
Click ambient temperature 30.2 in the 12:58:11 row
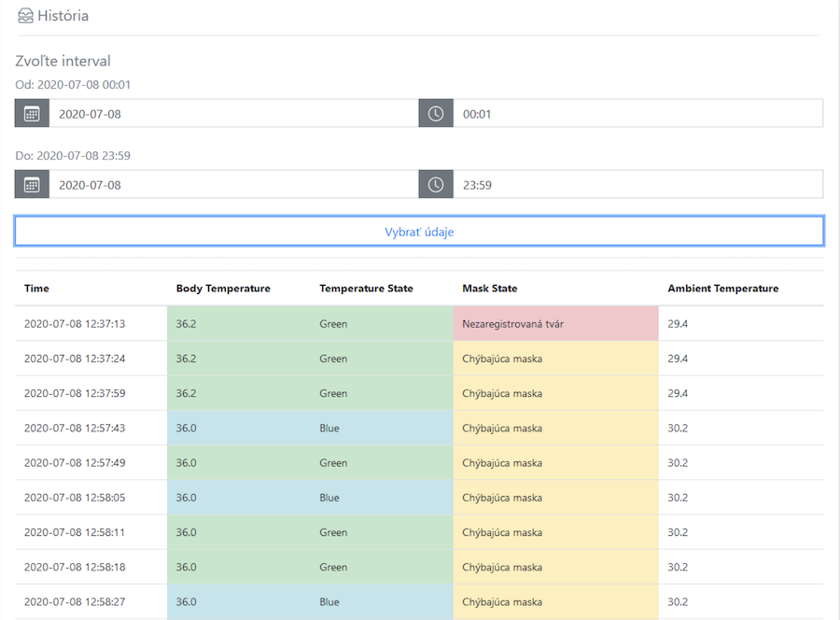pyautogui.click(x=678, y=532)
